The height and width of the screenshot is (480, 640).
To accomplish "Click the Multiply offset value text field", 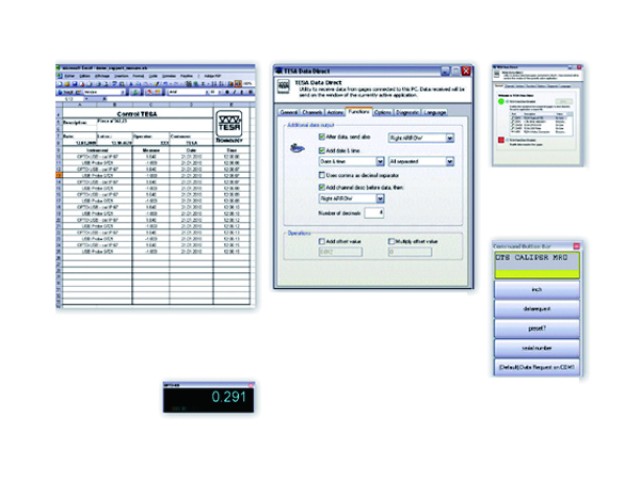I will [410, 252].
